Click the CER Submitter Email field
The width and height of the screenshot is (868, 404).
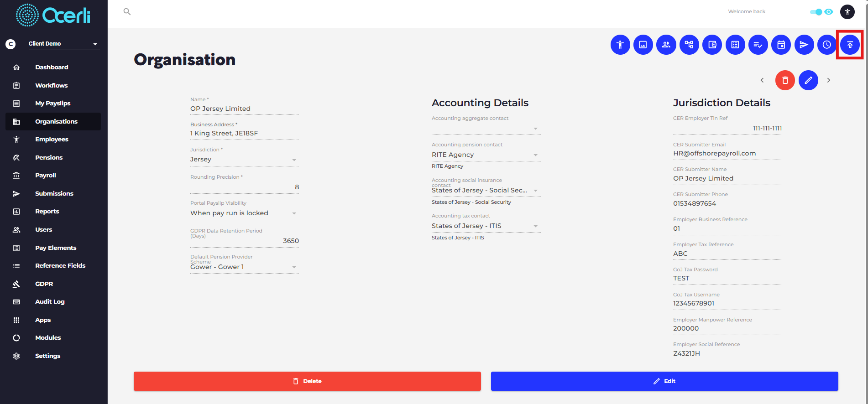727,153
